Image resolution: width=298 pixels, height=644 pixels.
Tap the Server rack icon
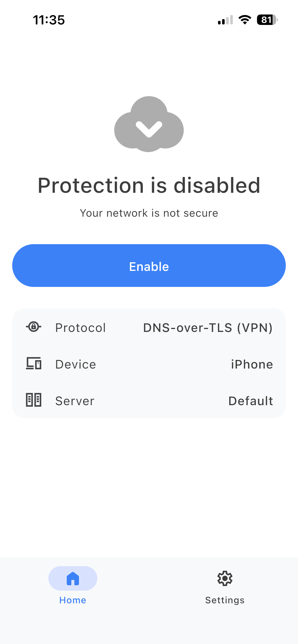pos(34,400)
